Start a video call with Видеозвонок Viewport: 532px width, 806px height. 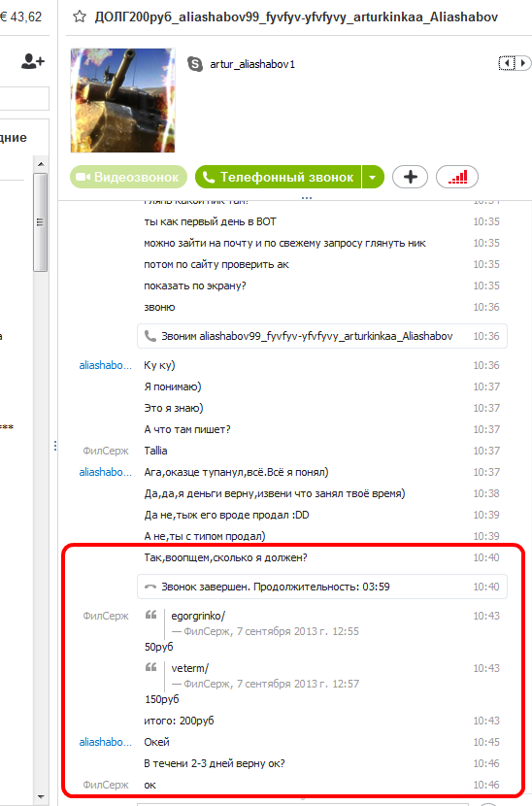click(x=128, y=177)
